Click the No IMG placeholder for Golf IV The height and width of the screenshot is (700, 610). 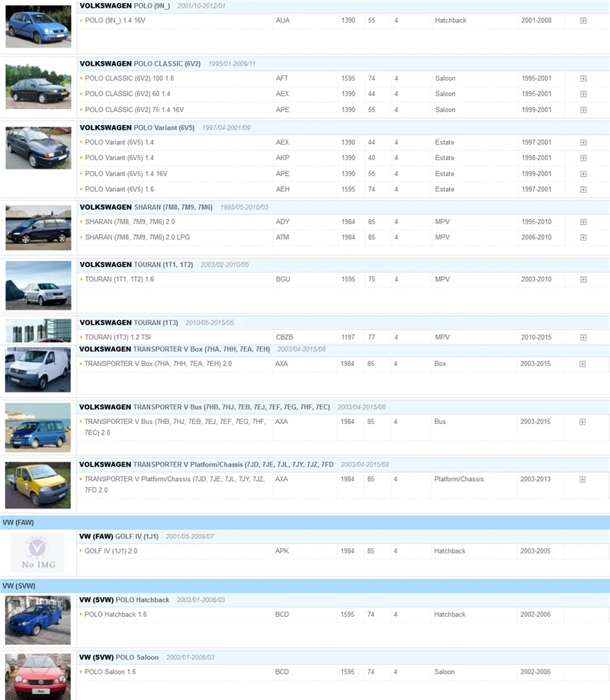coord(37,553)
